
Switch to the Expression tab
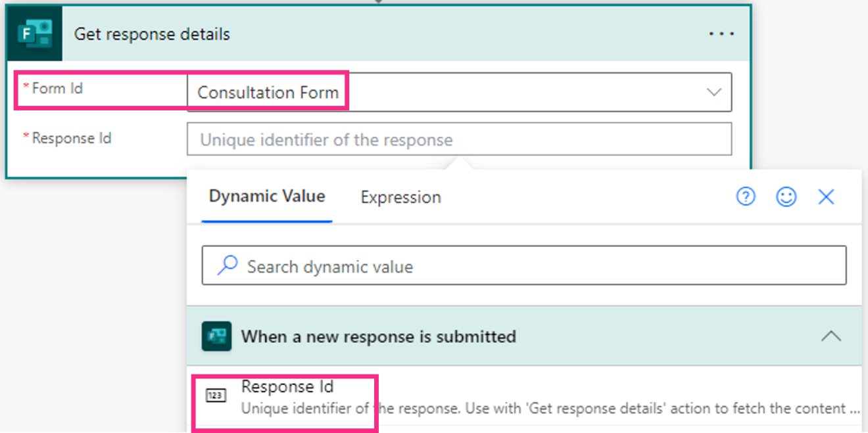point(400,196)
